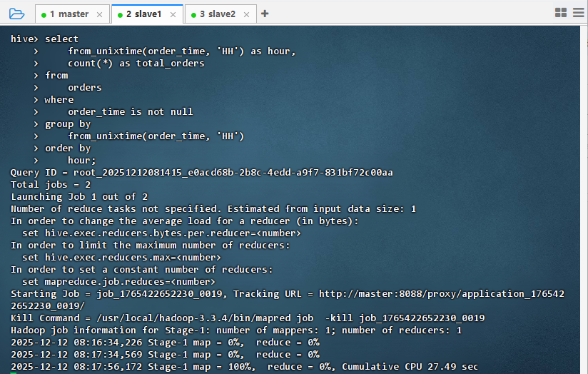The width and height of the screenshot is (588, 374).
Task: Click 'set hive.exec.reducers.max=<number>' line
Action: coord(121,258)
